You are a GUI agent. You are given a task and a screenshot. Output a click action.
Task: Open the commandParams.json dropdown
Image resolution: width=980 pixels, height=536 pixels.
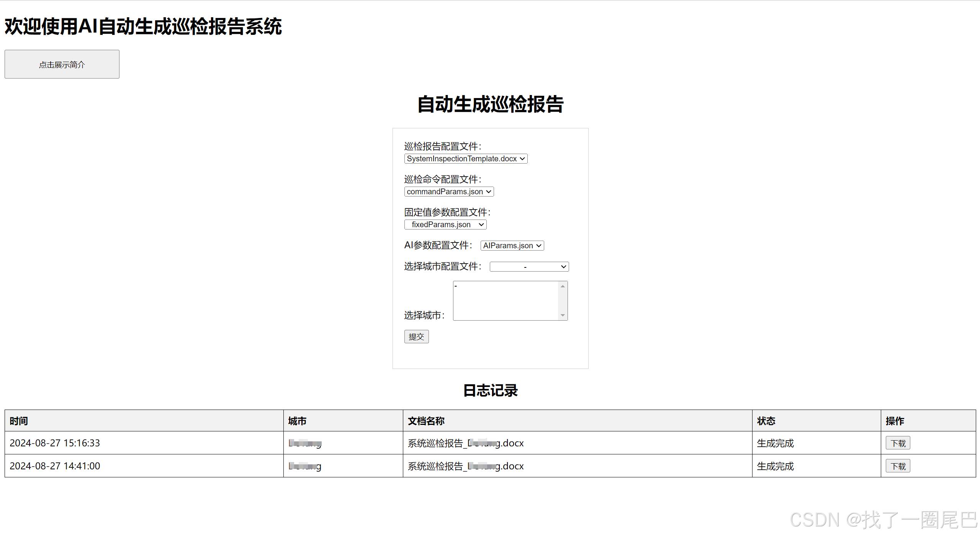449,192
